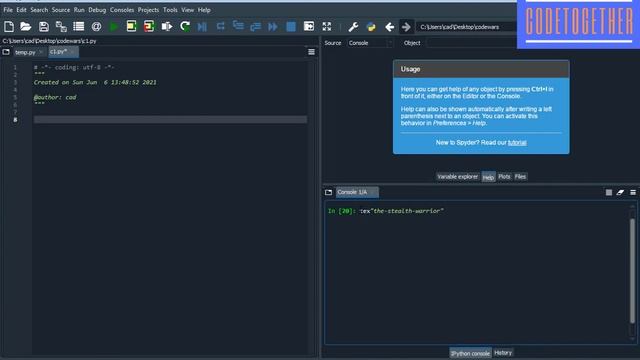Click the console vertical scrollbar

click(x=632, y=271)
